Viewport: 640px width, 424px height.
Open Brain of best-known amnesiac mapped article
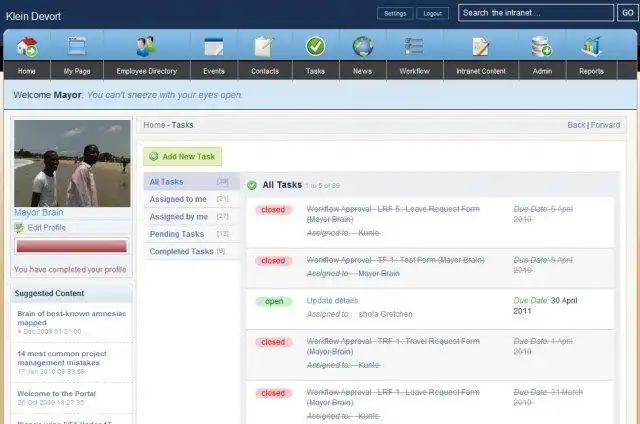coord(72,318)
